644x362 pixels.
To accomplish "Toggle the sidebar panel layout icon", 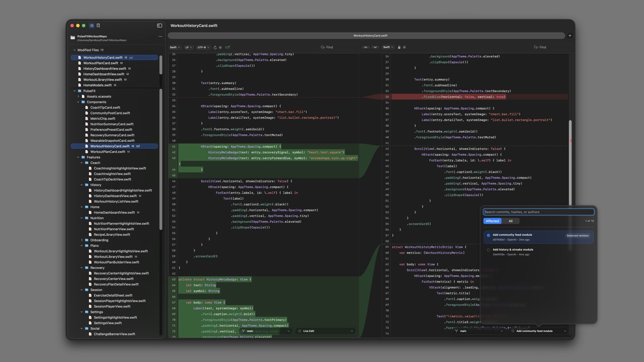I will pyautogui.click(x=159, y=26).
